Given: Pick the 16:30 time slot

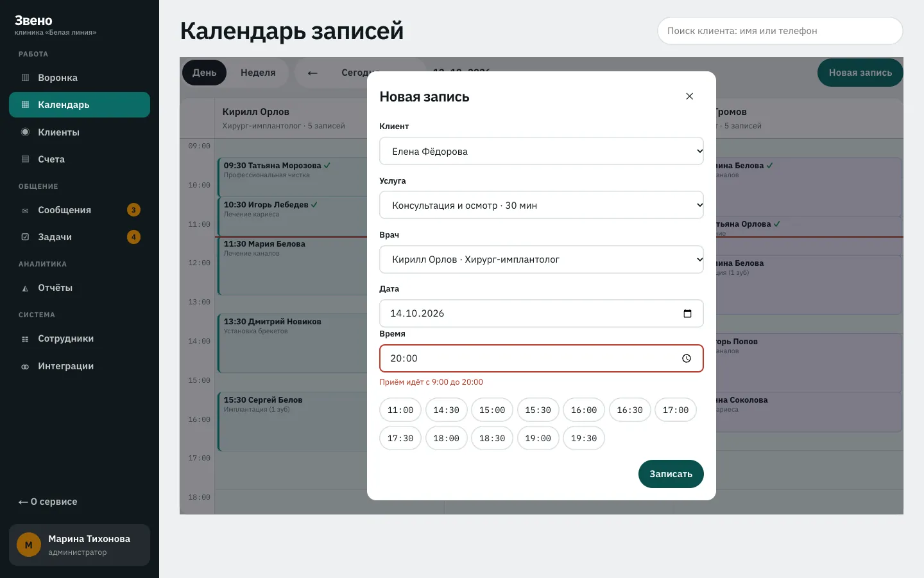Looking at the screenshot, I should 629,410.
